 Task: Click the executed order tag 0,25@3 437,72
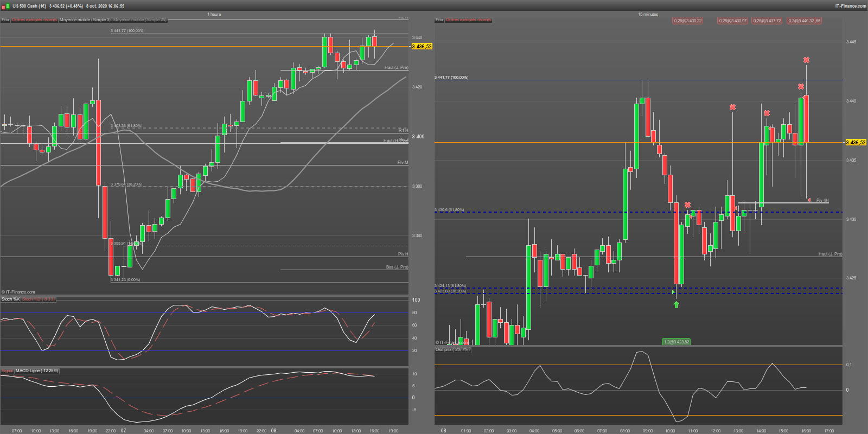pos(767,21)
